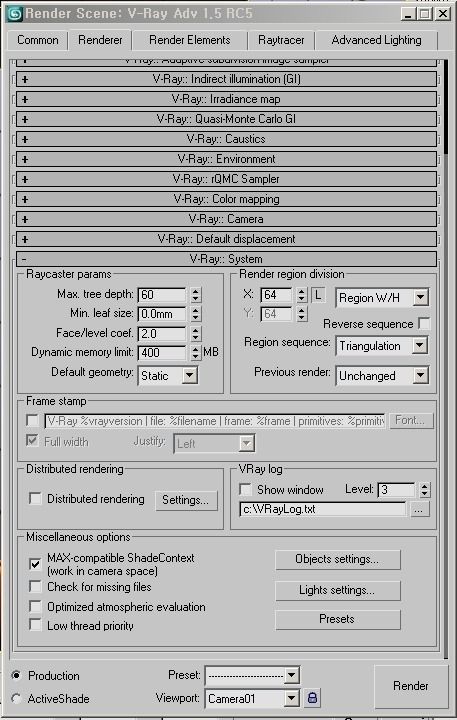Image resolution: width=457 pixels, height=720 pixels.
Task: Expand V-Ray rQMC Sampler rollout
Action: point(226,179)
